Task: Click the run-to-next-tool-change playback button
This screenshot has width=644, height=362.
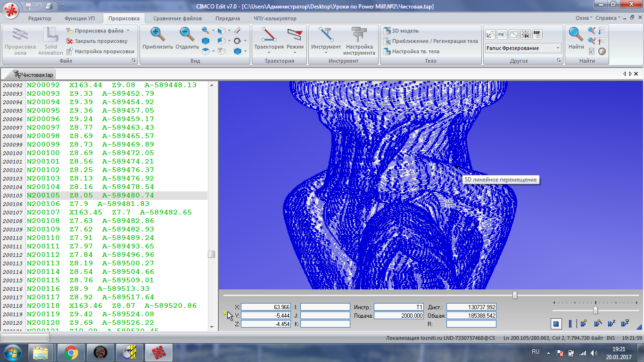Action: pos(626,323)
